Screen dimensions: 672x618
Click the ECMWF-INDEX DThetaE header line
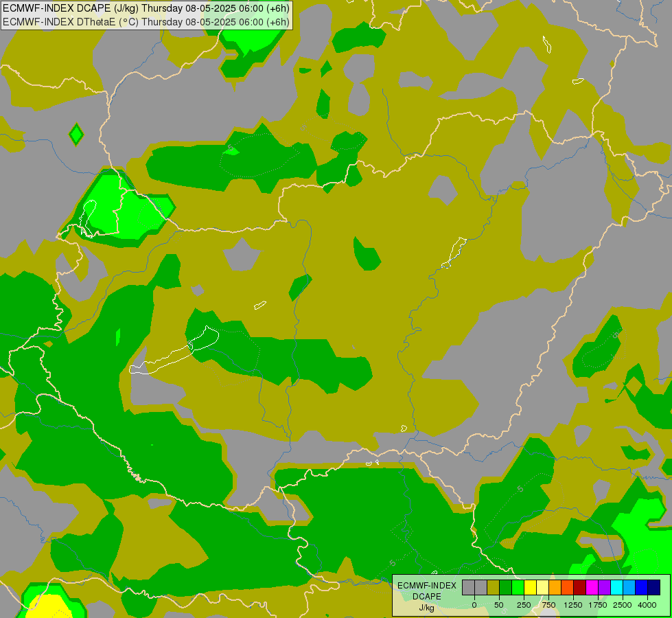coord(146,21)
